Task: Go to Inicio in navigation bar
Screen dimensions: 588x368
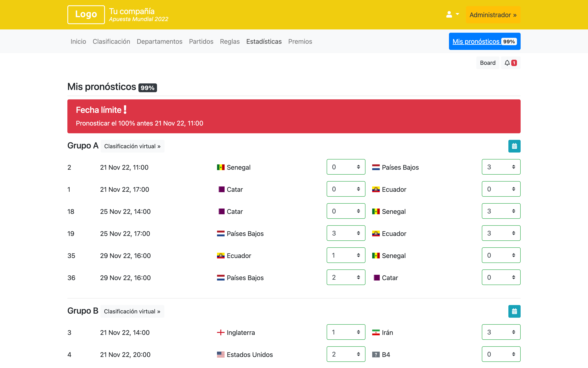Action: click(78, 41)
